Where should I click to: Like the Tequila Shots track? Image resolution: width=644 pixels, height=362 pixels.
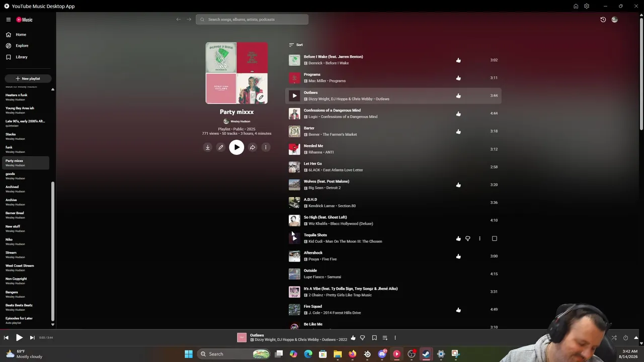458,238
